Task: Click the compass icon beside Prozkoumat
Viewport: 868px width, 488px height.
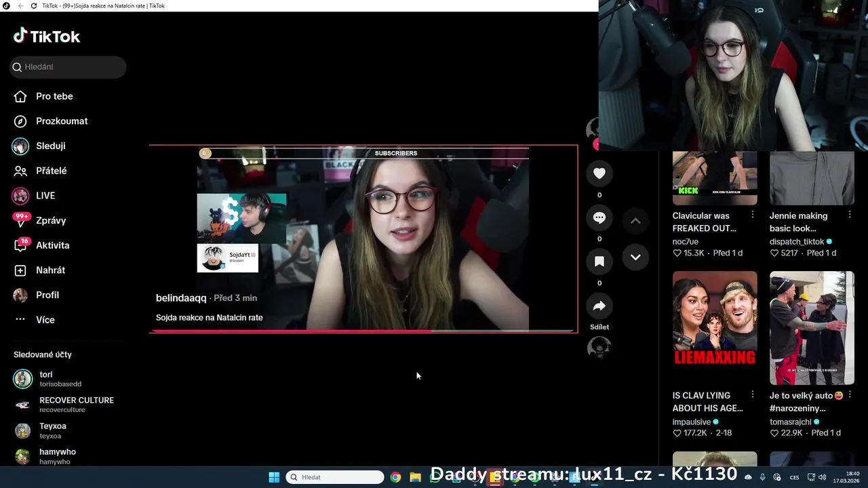Action: pyautogui.click(x=20, y=121)
